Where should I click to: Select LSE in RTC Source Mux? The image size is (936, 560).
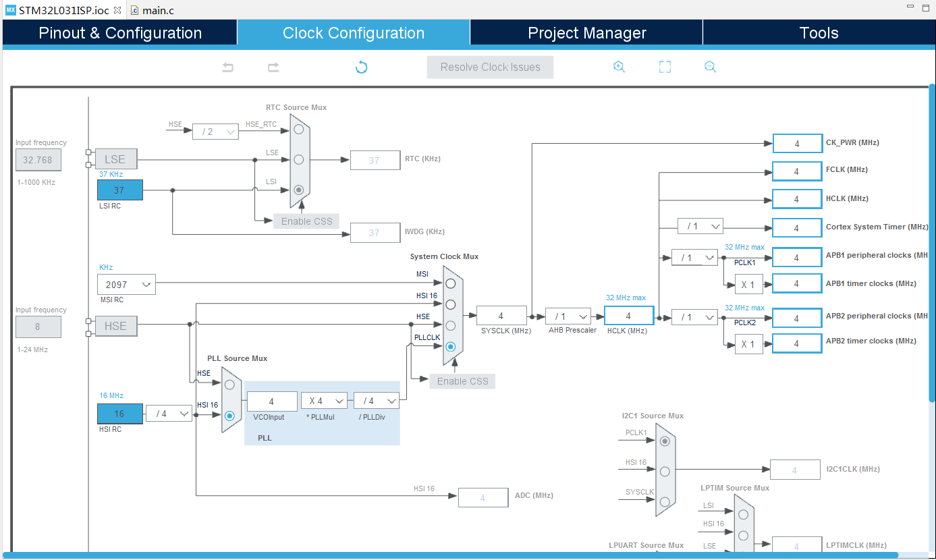tap(298, 159)
